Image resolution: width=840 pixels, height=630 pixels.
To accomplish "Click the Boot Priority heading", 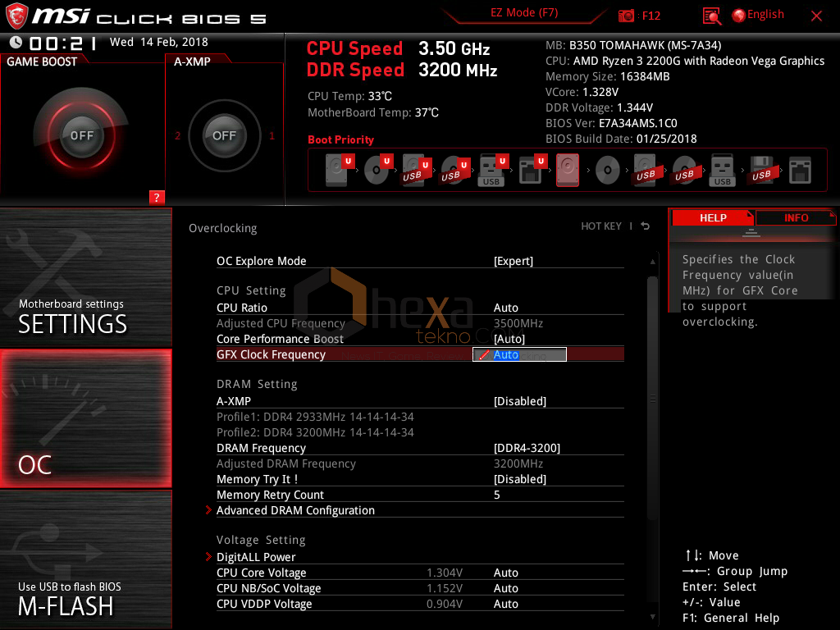I will pyautogui.click(x=340, y=139).
